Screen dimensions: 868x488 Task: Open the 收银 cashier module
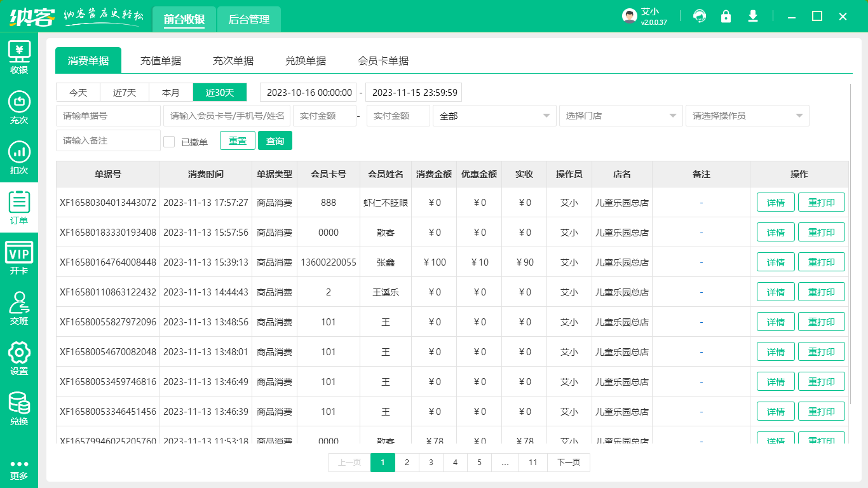(x=19, y=57)
